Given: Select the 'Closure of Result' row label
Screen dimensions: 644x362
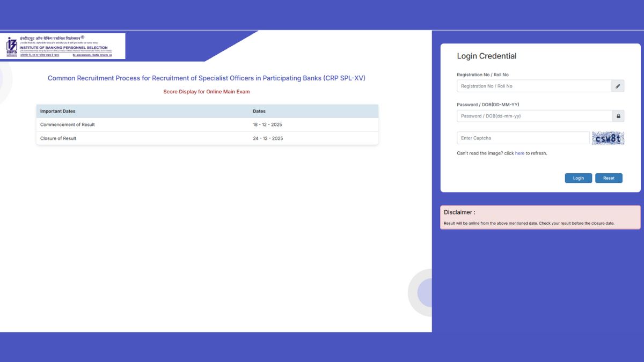Looking at the screenshot, I should click(58, 138).
